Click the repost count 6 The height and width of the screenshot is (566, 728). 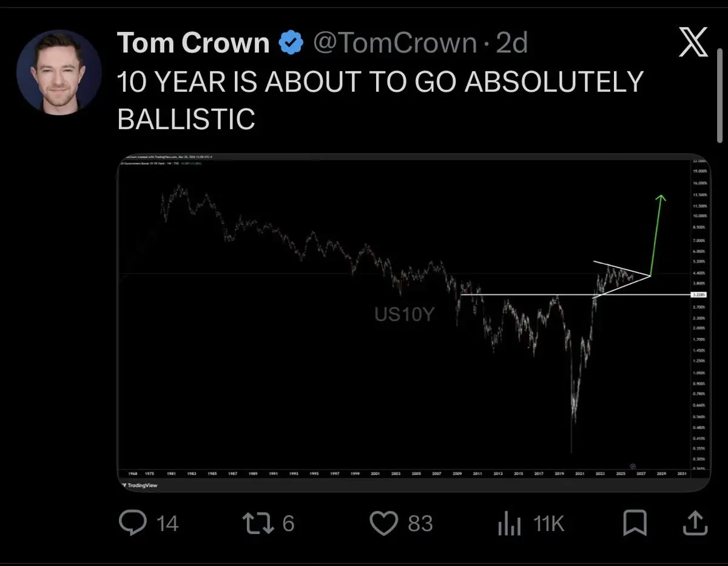click(x=288, y=523)
